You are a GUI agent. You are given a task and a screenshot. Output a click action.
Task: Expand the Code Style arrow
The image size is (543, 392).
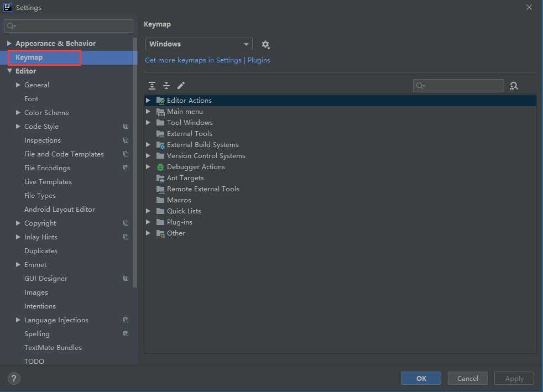18,127
